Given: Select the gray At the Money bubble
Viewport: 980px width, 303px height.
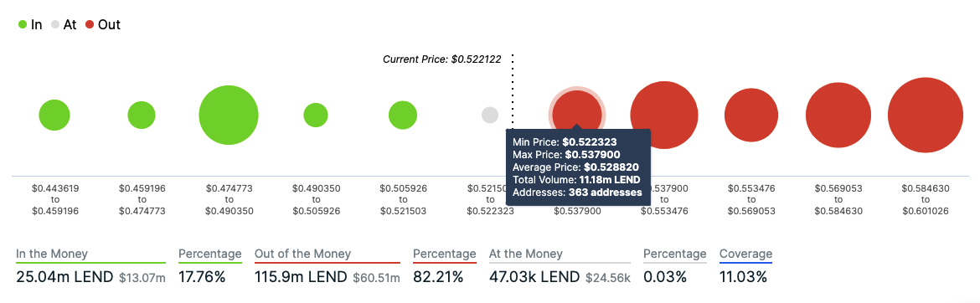Looking at the screenshot, I should [x=490, y=115].
